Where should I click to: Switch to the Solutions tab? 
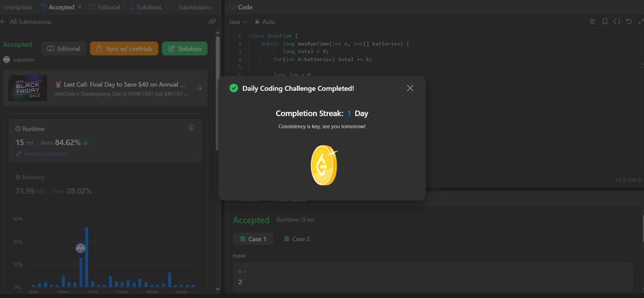(145, 7)
